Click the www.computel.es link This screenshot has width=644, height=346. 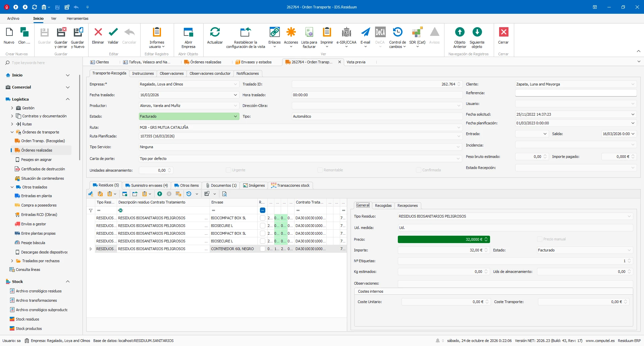600,341
